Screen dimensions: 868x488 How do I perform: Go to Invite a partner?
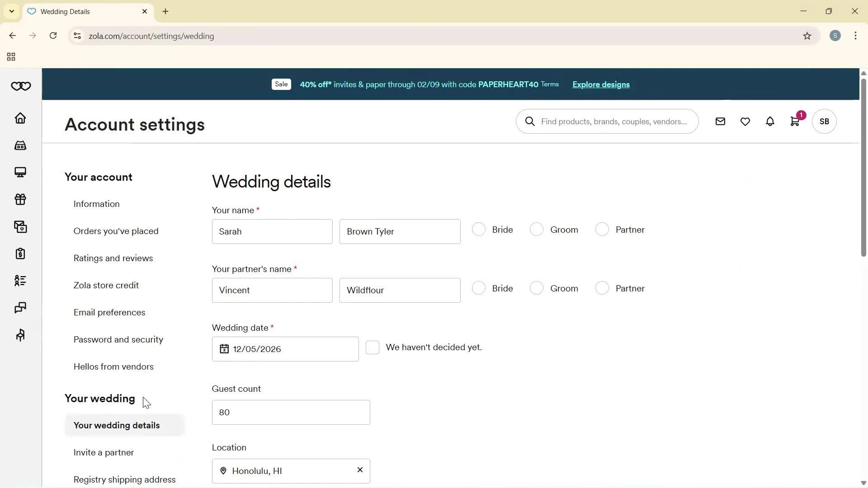click(104, 452)
